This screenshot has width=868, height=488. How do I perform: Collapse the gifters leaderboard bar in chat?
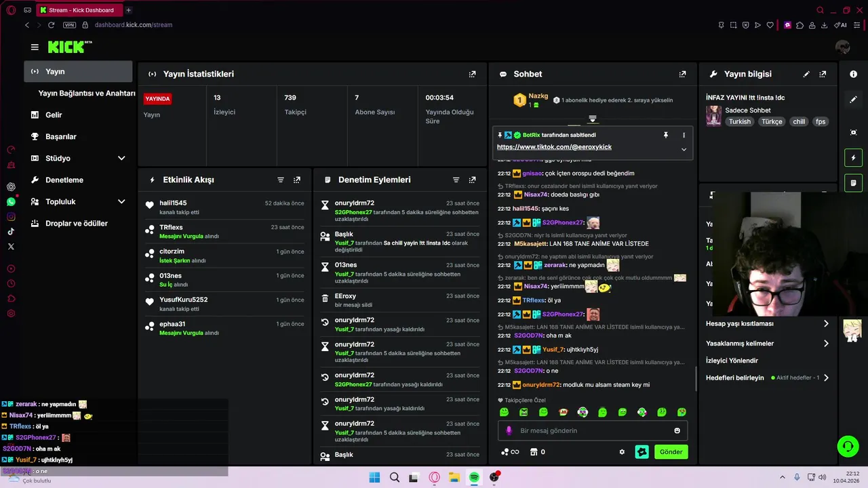point(592,119)
